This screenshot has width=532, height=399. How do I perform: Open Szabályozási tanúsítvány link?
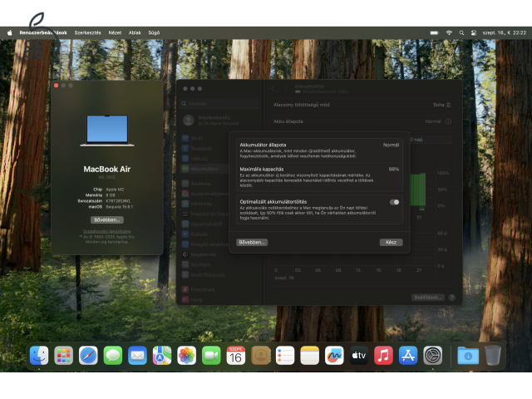(x=107, y=231)
